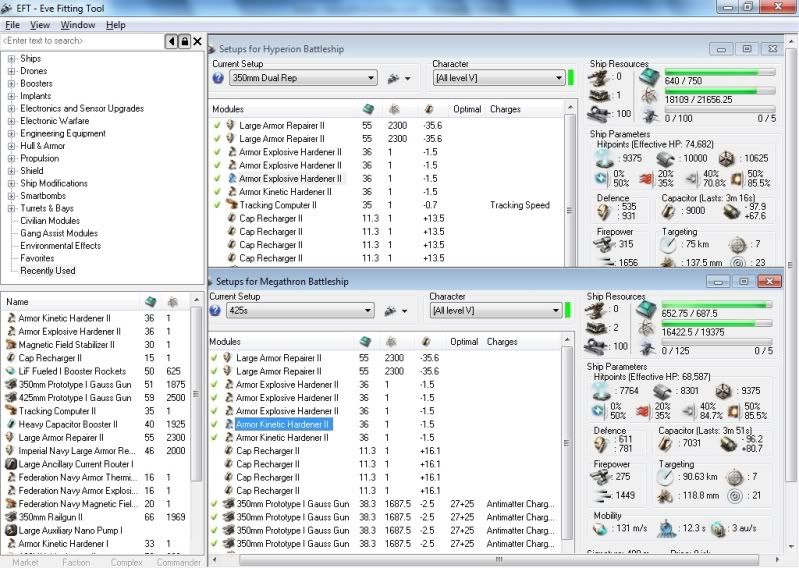Expand the Electronic Warfare tree node
This screenshot has height=568, width=799.
tap(11, 121)
